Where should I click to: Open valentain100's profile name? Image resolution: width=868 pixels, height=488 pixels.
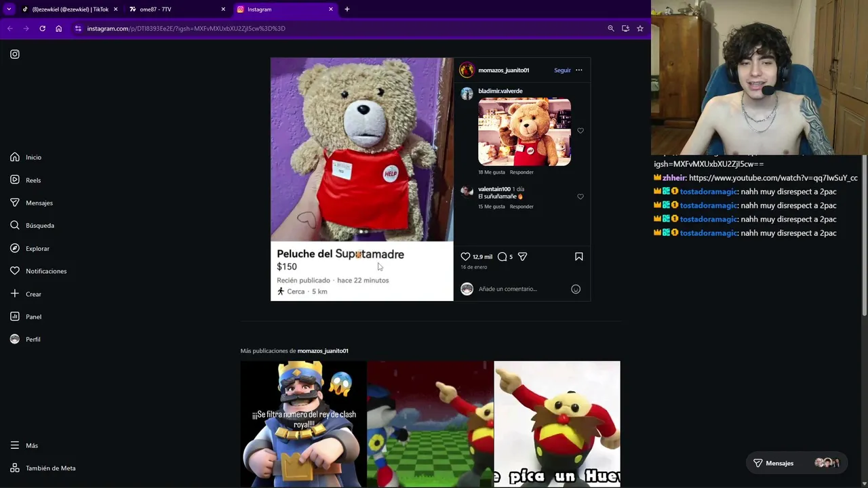(494, 189)
